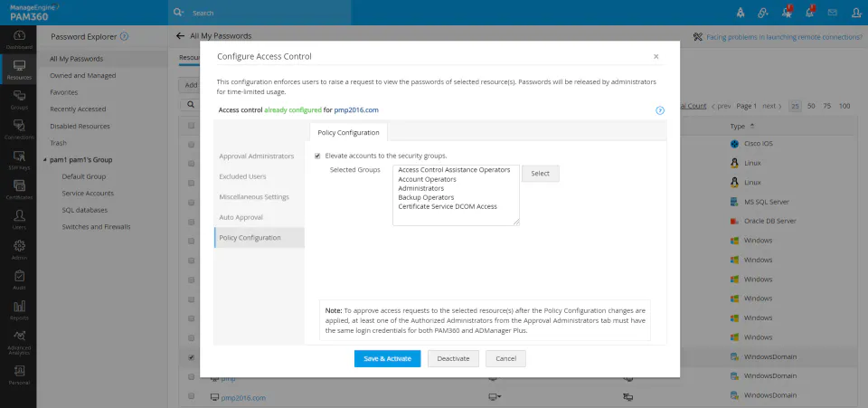The width and height of the screenshot is (868, 408).
Task: Toggle checkbox of the Oracle DB Server row
Action: (191, 222)
